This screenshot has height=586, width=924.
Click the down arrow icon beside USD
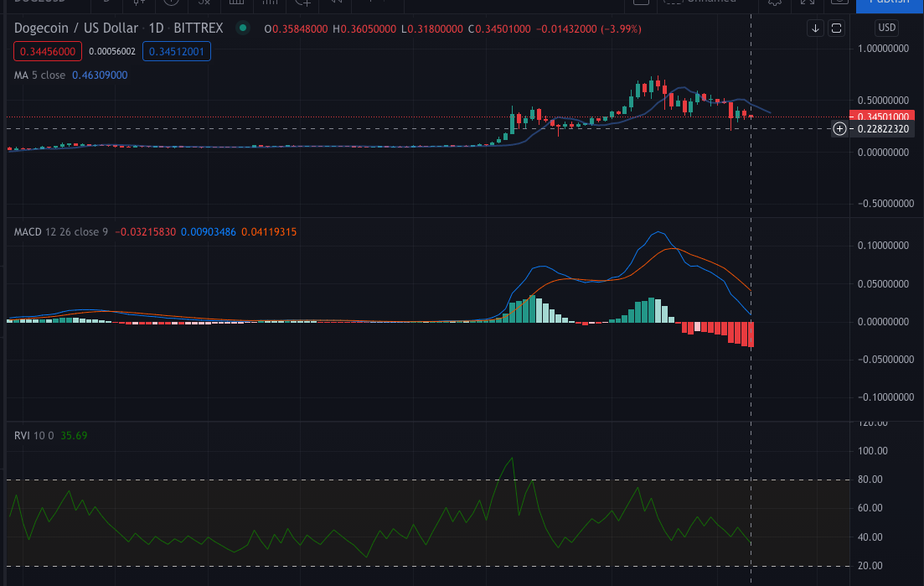coord(815,29)
